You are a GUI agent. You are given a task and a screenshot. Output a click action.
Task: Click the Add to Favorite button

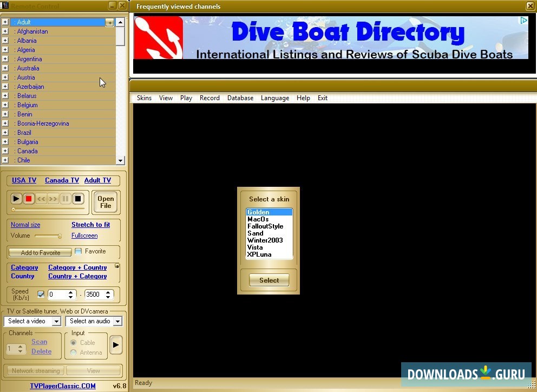pyautogui.click(x=41, y=252)
